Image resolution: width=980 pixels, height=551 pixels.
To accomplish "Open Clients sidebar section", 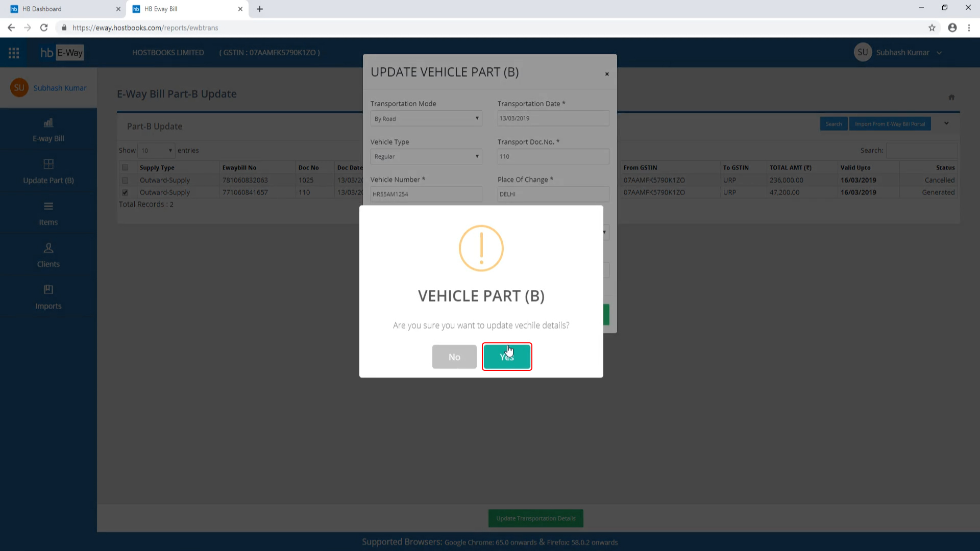I will pyautogui.click(x=48, y=256).
